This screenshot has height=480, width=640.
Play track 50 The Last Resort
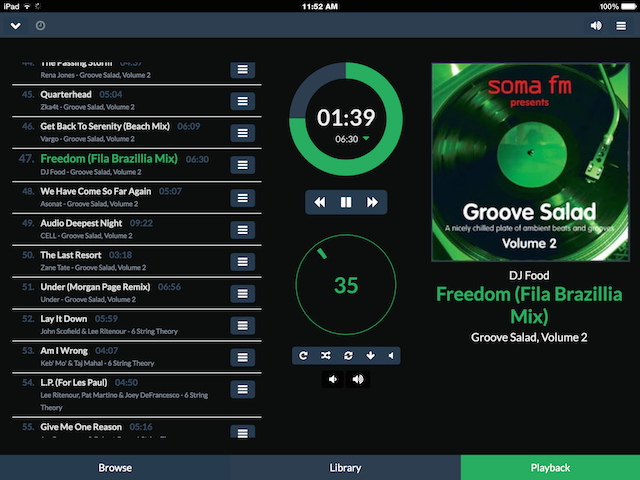pos(137,261)
